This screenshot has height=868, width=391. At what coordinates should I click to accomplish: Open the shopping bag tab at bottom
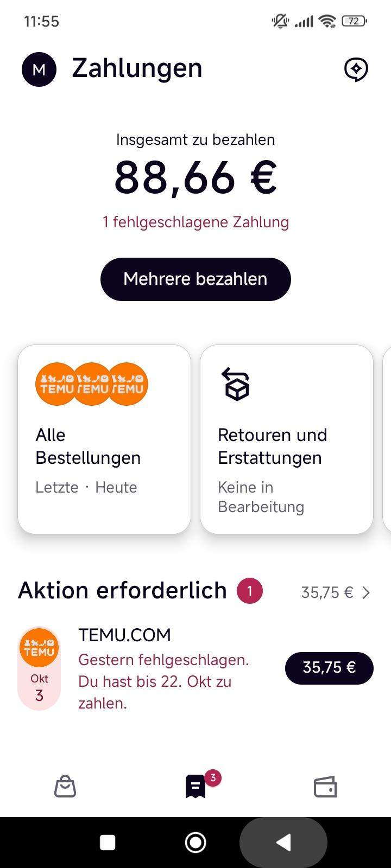click(65, 787)
